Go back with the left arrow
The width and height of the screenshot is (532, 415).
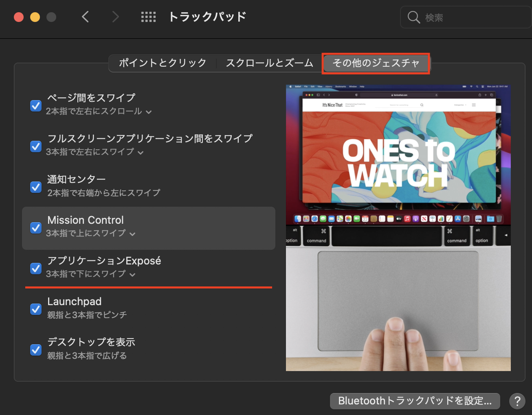click(x=85, y=17)
